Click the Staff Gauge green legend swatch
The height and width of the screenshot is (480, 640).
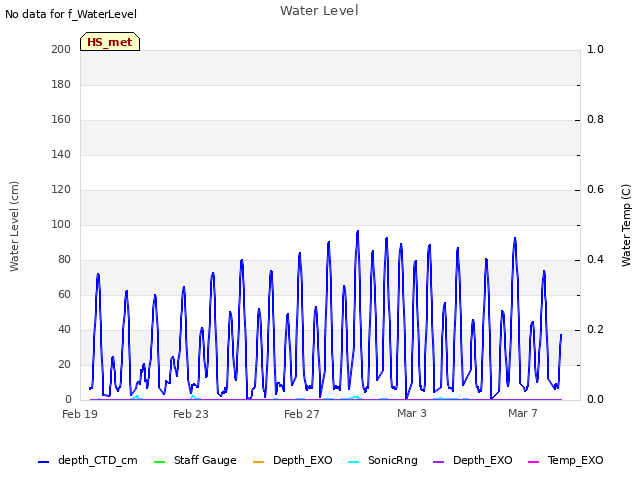click(159, 462)
